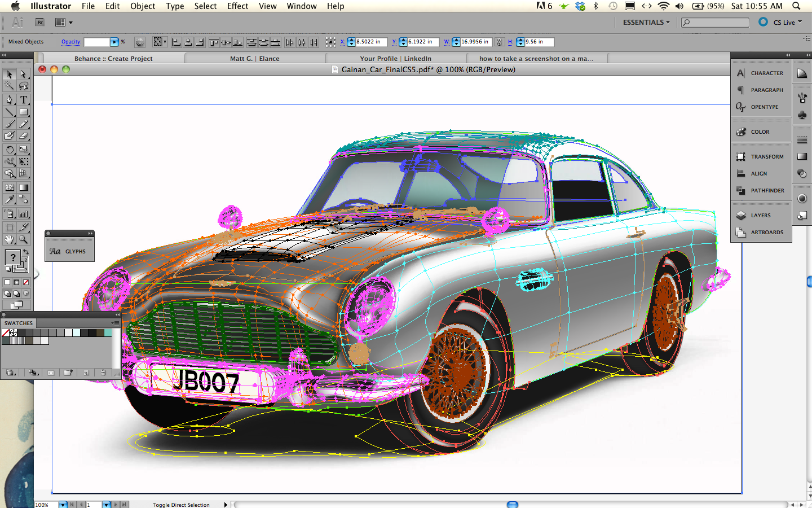Set paint mode to Gradient button

[16, 282]
